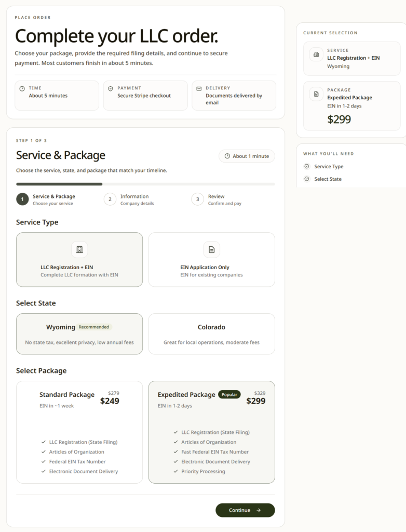Select EIN Application Only service type
406x532 pixels.
pyautogui.click(x=211, y=260)
